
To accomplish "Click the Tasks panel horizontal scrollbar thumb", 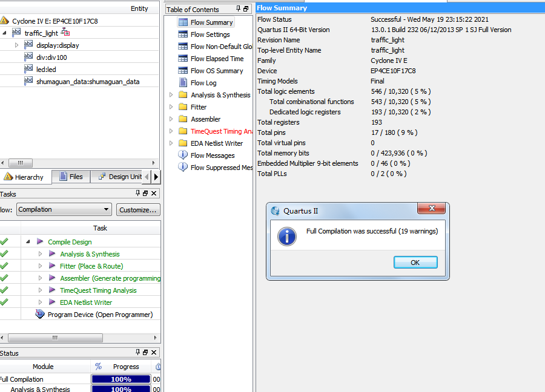I will [55, 338].
